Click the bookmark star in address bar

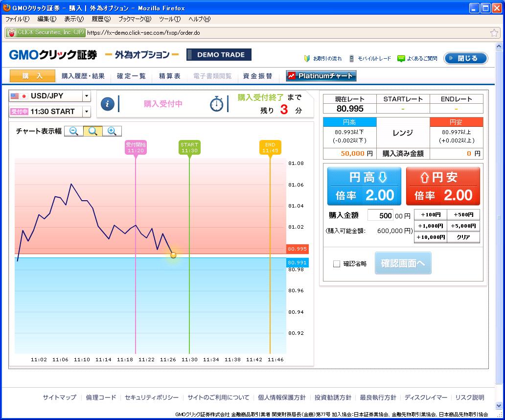(494, 32)
